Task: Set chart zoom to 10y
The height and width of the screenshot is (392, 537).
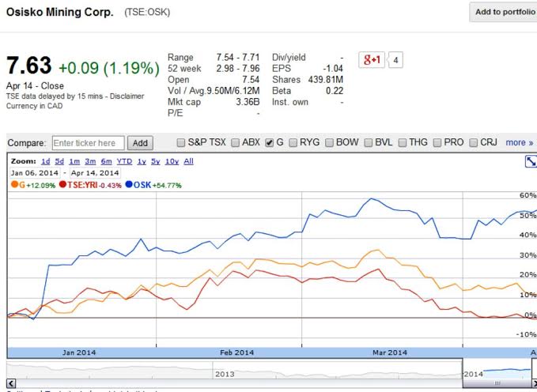Action: coord(172,161)
